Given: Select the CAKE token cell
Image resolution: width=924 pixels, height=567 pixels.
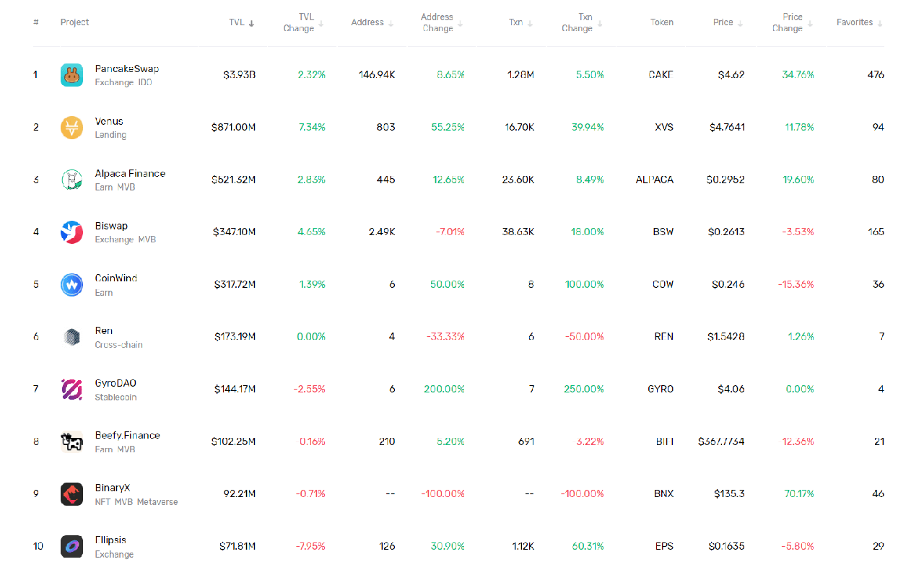Looking at the screenshot, I should tap(661, 75).
